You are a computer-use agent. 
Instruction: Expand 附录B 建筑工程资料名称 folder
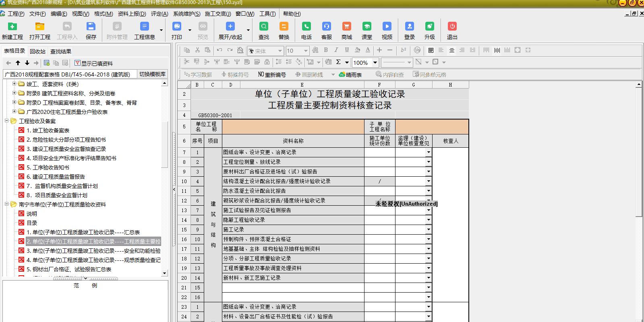14,93
